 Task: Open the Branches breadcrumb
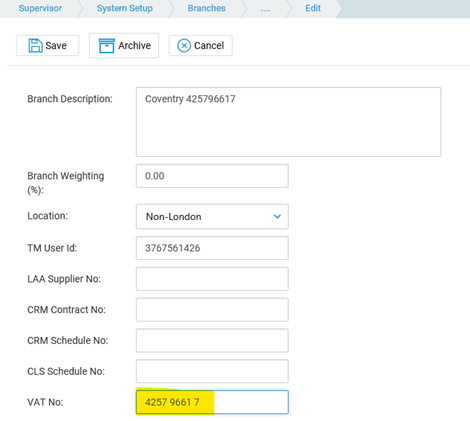click(207, 8)
